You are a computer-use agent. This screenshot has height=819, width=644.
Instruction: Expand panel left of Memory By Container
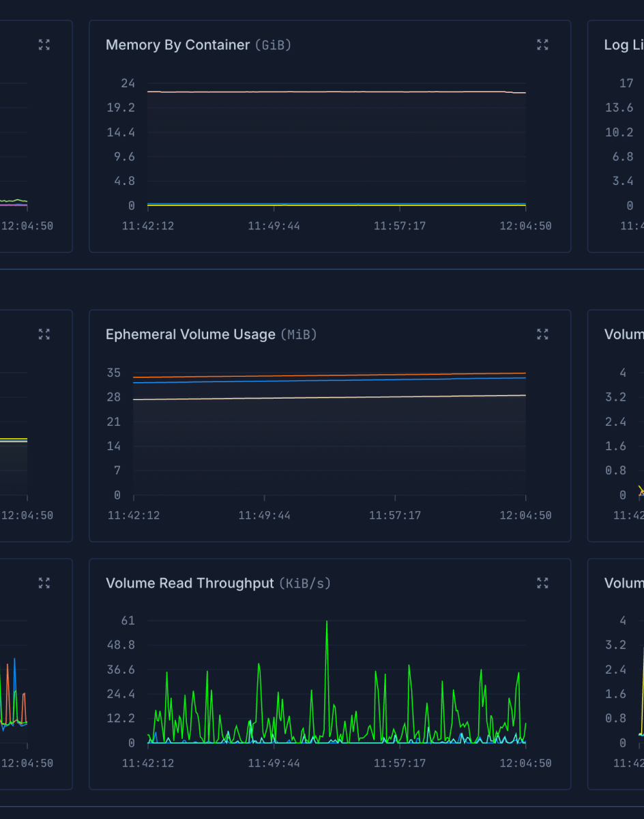[44, 45]
